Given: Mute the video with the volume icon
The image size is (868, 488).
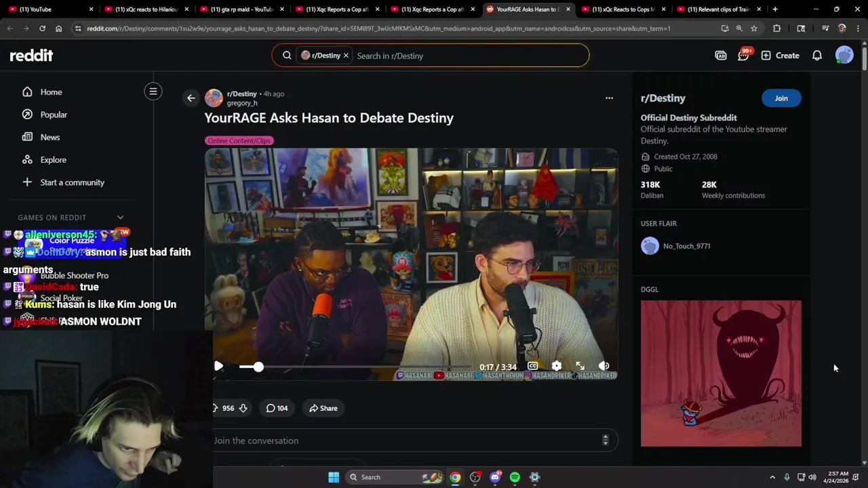Looking at the screenshot, I should pyautogui.click(x=604, y=366).
